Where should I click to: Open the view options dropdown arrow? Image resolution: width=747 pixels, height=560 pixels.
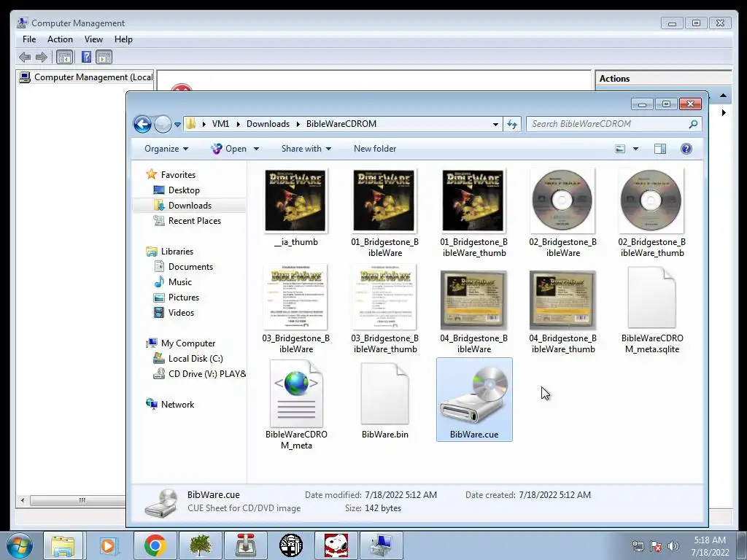pyautogui.click(x=635, y=149)
